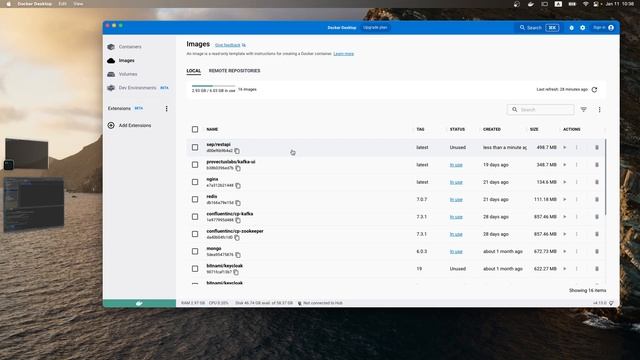Run the sep/restapi image
The width and height of the screenshot is (640, 360).
tap(564, 147)
